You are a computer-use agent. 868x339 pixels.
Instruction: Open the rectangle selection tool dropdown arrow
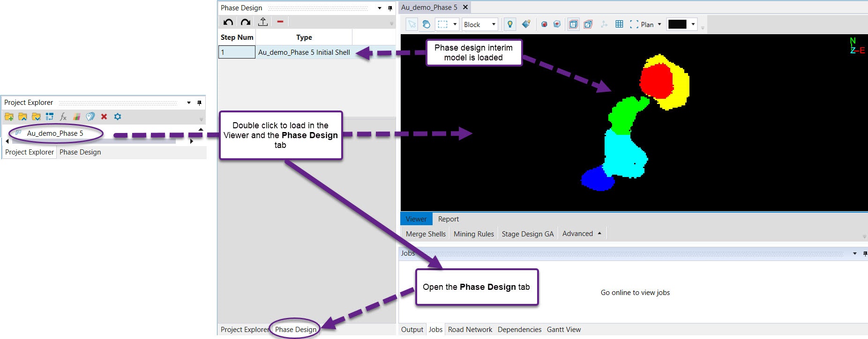(x=455, y=24)
